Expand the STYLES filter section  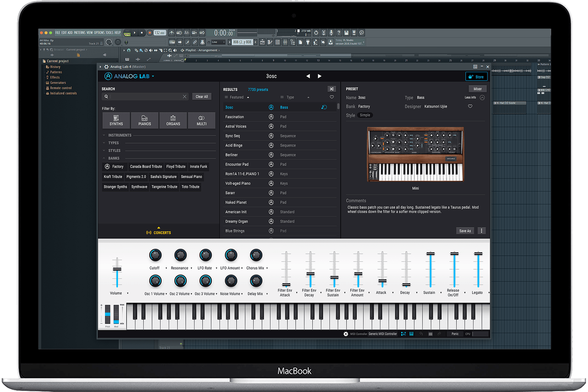pos(114,151)
